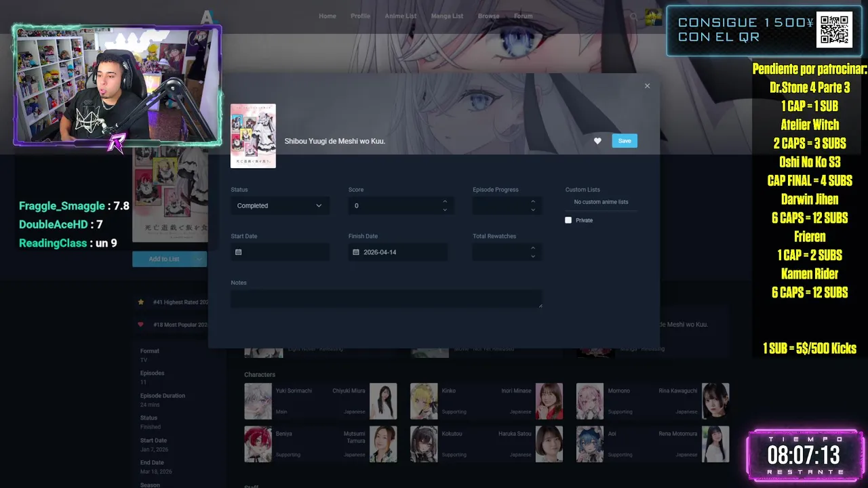Open Anime List in the navbar
The image size is (868, 488).
[401, 16]
